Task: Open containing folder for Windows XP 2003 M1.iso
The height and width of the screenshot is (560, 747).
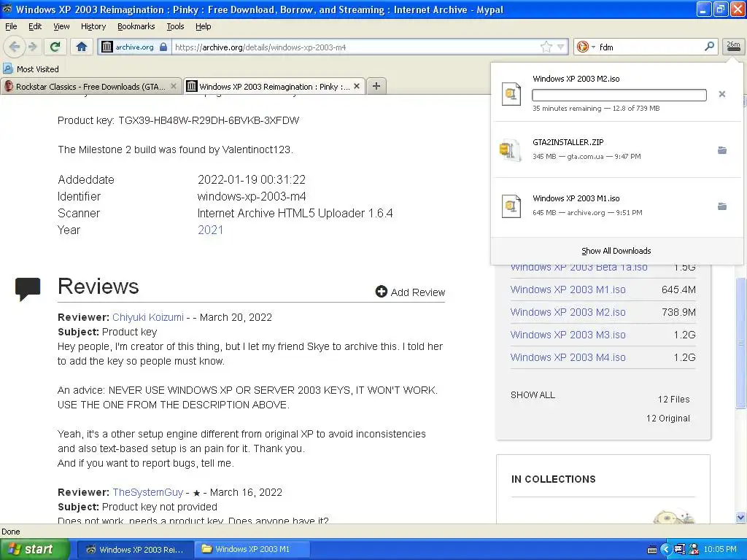Action: click(x=722, y=206)
